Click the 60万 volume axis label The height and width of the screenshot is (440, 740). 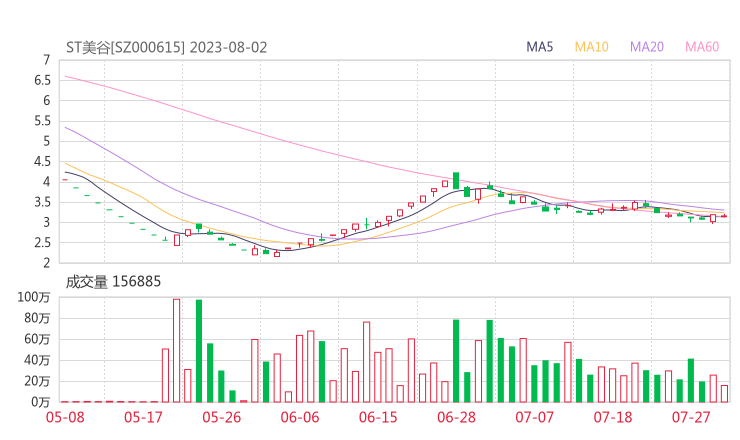(37, 339)
